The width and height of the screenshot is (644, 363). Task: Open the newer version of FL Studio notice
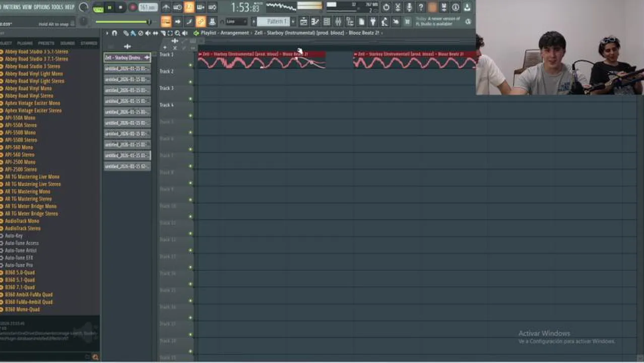(439, 21)
